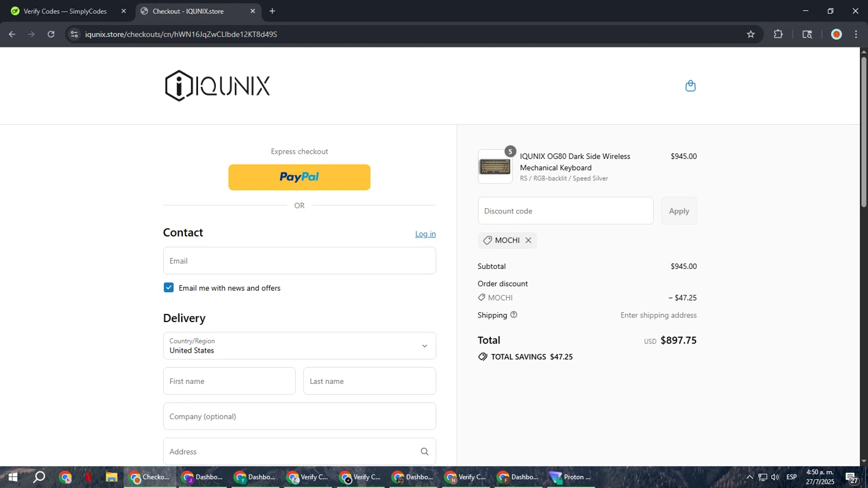Viewport: 868px width, 488px height.
Task: Show hidden system tray icons
Action: pyautogui.click(x=749, y=477)
